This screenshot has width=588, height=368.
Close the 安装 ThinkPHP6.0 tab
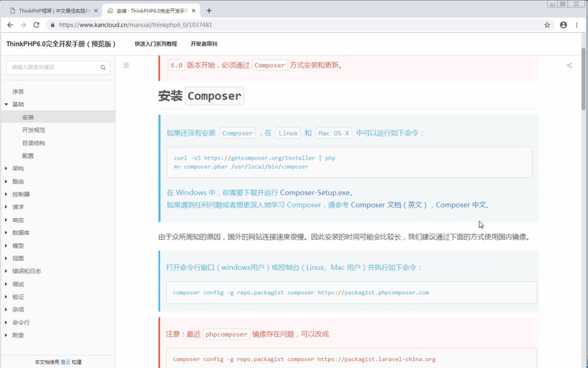194,11
